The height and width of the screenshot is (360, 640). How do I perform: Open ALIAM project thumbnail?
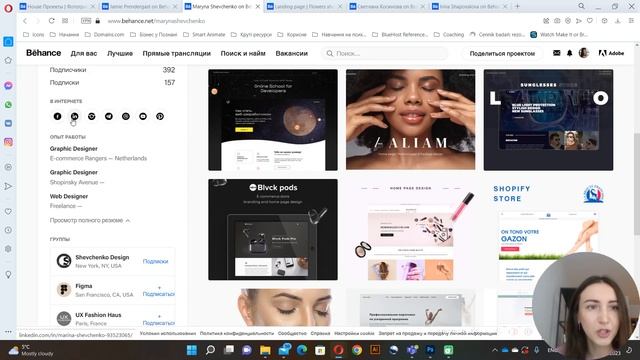pyautogui.click(x=410, y=120)
